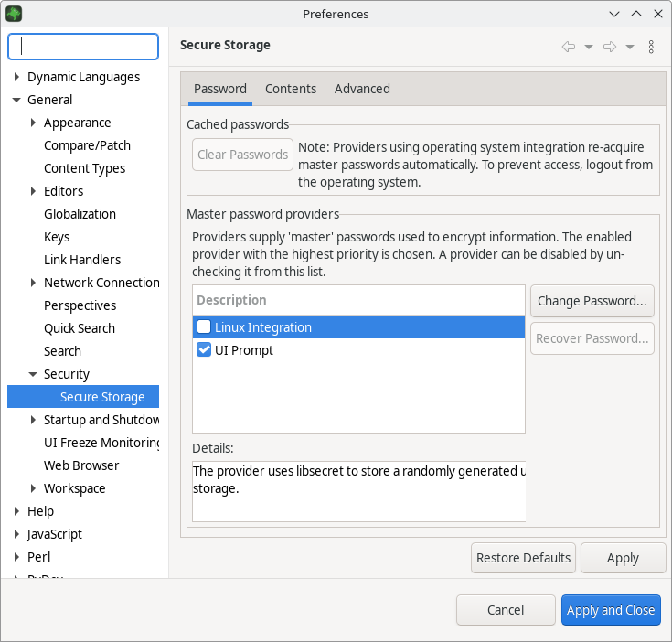This screenshot has width=672, height=642.
Task: Expand the Network Connection node
Action: click(33, 283)
